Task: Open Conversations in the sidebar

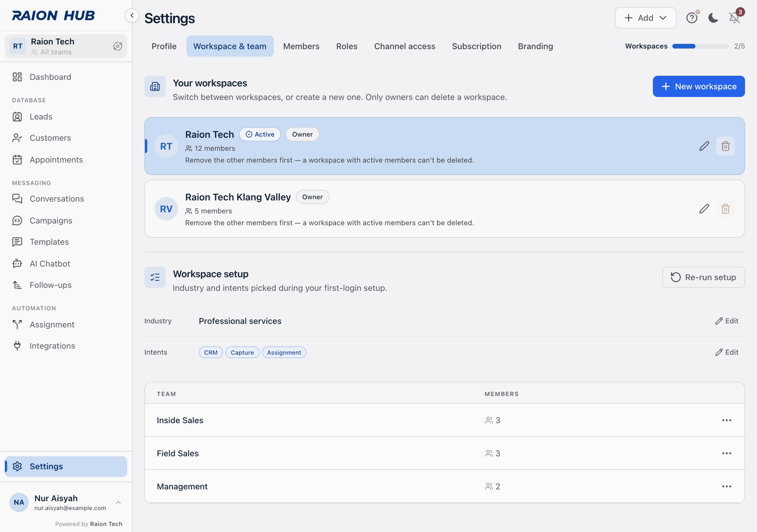Action: pyautogui.click(x=66, y=199)
